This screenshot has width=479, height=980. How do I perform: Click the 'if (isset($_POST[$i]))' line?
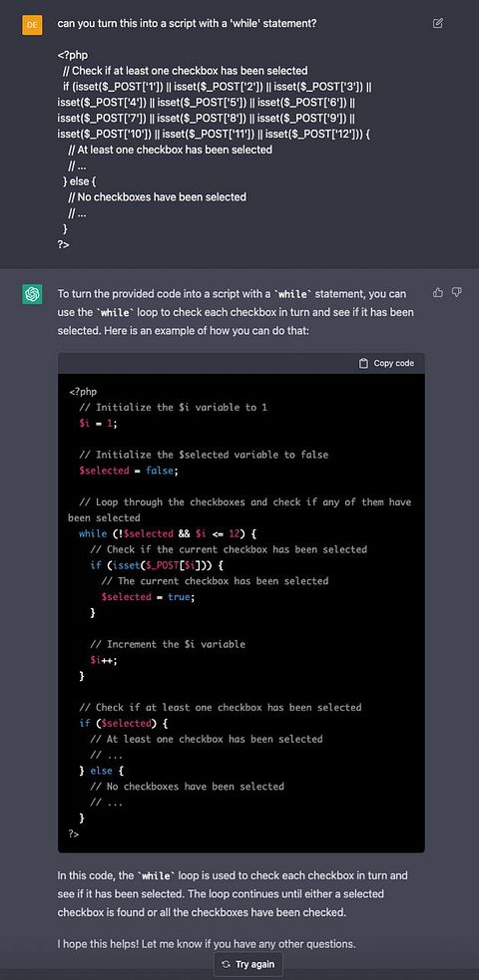[157, 565]
